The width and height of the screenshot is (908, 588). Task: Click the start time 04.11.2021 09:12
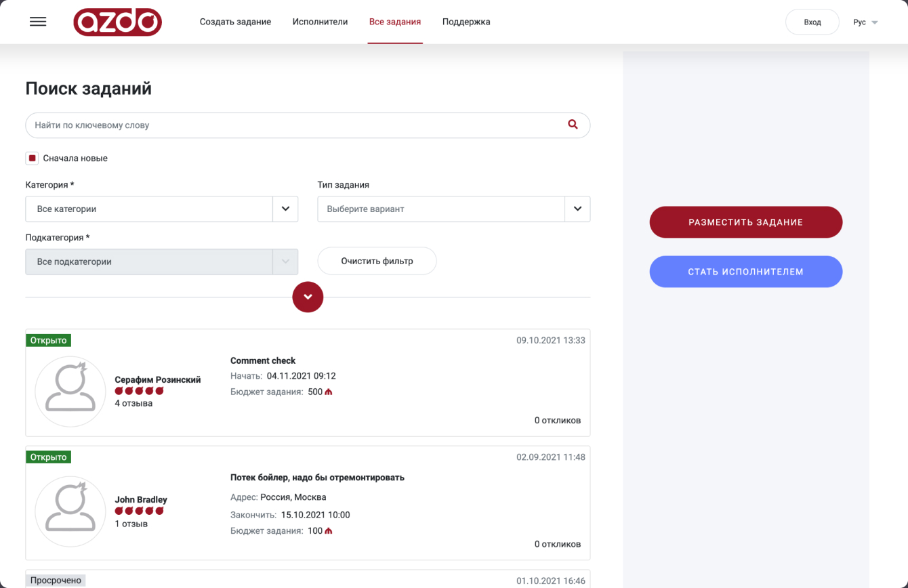click(x=302, y=376)
